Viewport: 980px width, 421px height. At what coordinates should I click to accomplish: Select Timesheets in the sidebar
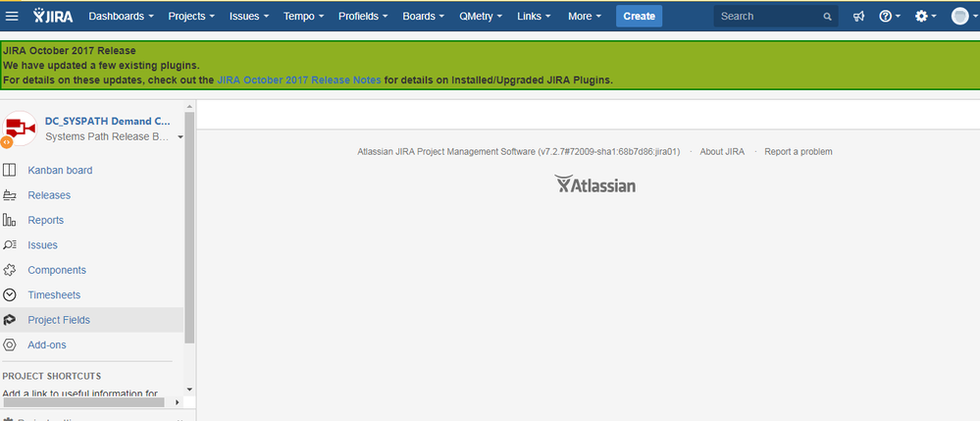coord(54,295)
